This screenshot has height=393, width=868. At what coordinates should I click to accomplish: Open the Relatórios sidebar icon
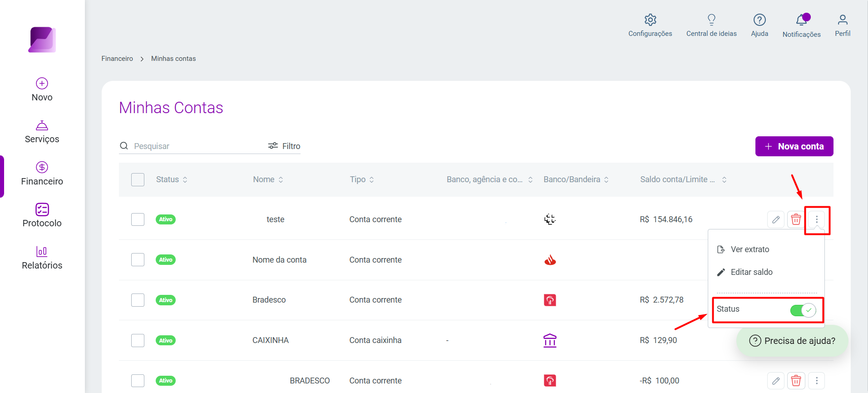tap(42, 251)
